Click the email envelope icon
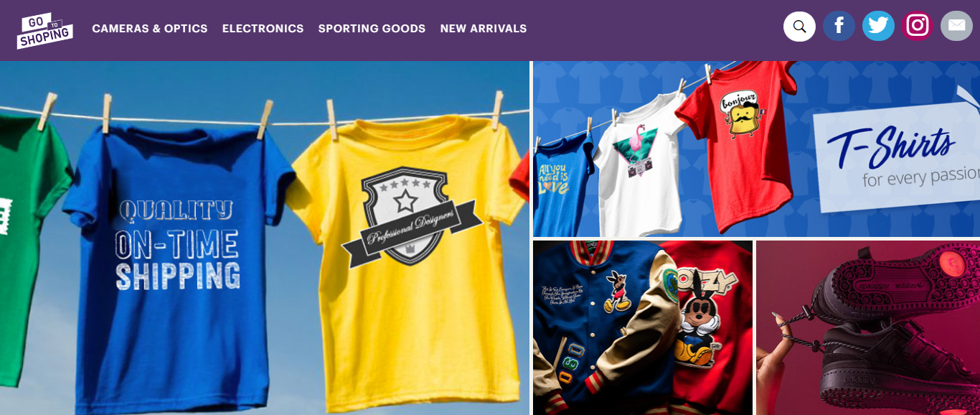The width and height of the screenshot is (980, 415). click(956, 26)
